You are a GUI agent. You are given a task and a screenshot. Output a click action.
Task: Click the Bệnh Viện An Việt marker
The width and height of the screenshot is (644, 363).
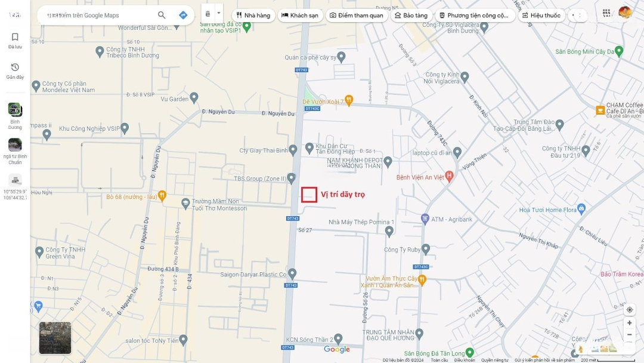(450, 177)
